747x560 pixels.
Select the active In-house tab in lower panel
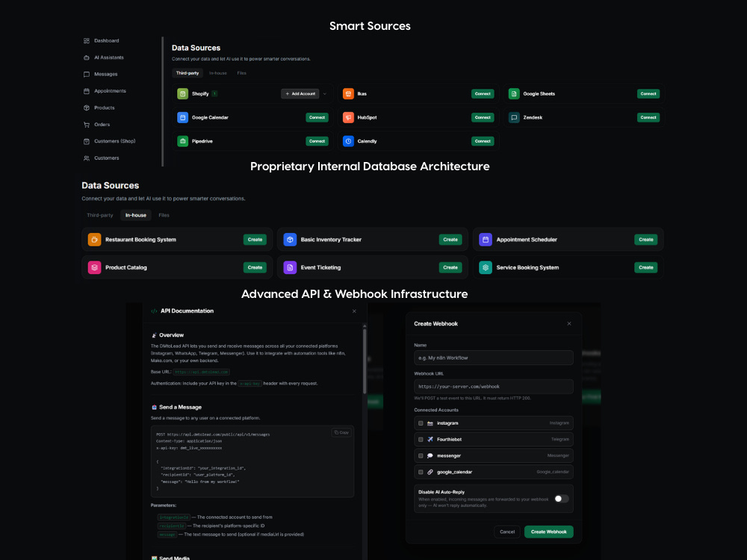pyautogui.click(x=136, y=215)
